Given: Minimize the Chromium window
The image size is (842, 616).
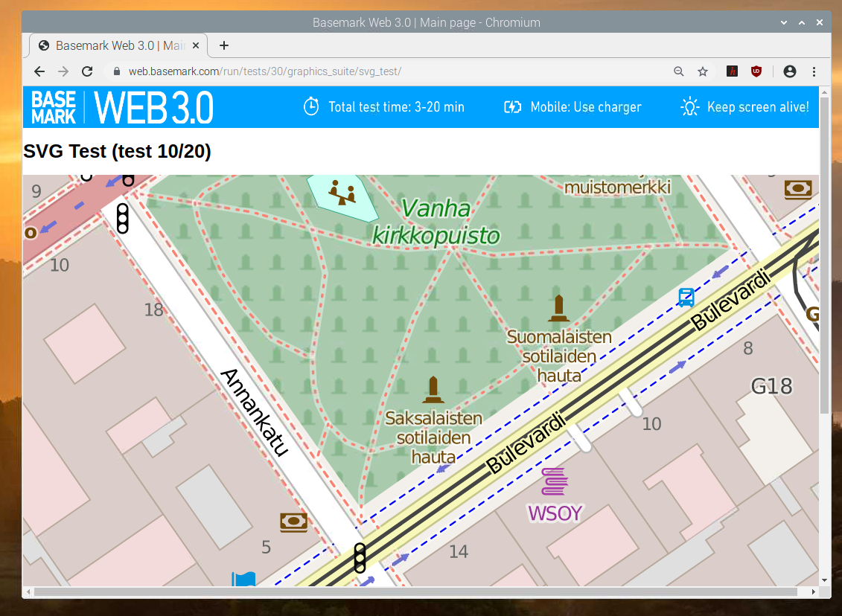Looking at the screenshot, I should (x=784, y=22).
